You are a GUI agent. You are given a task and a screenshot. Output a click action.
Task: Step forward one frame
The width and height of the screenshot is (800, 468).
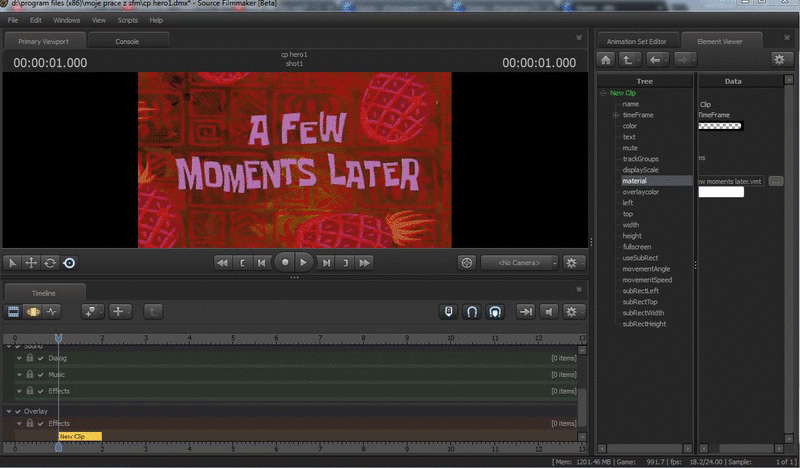click(x=326, y=263)
